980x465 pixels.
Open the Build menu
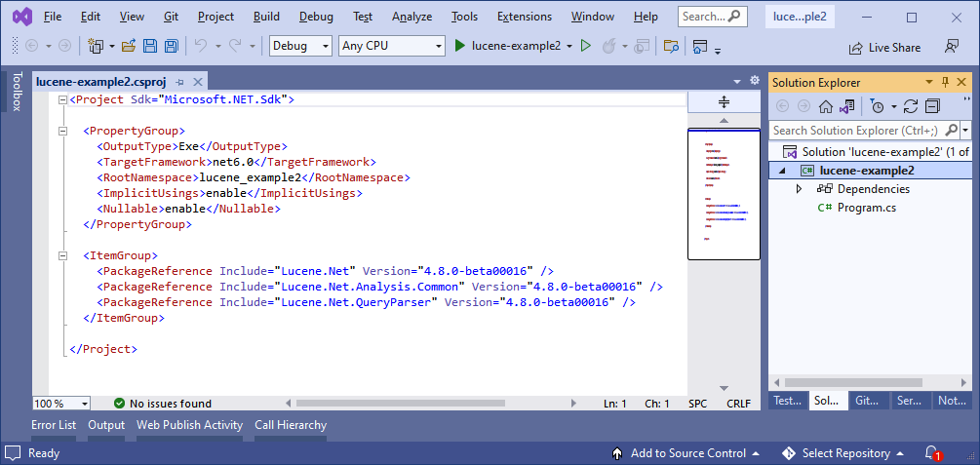pyautogui.click(x=265, y=17)
